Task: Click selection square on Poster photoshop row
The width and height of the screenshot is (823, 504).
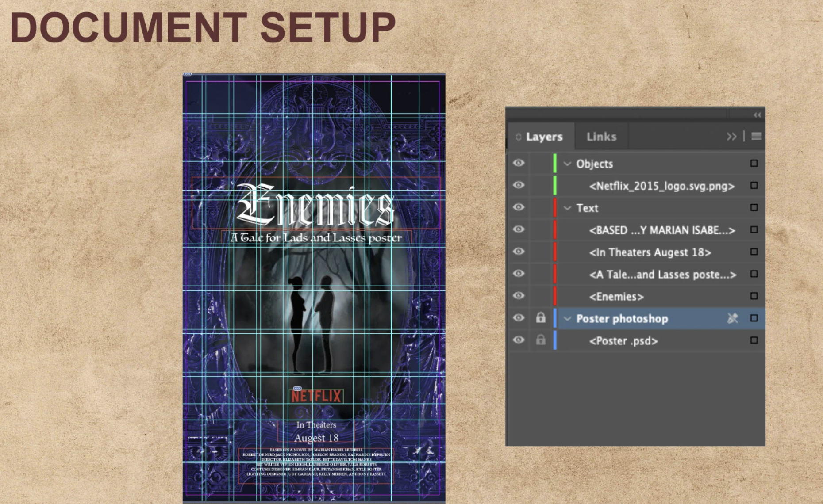Action: [x=754, y=318]
